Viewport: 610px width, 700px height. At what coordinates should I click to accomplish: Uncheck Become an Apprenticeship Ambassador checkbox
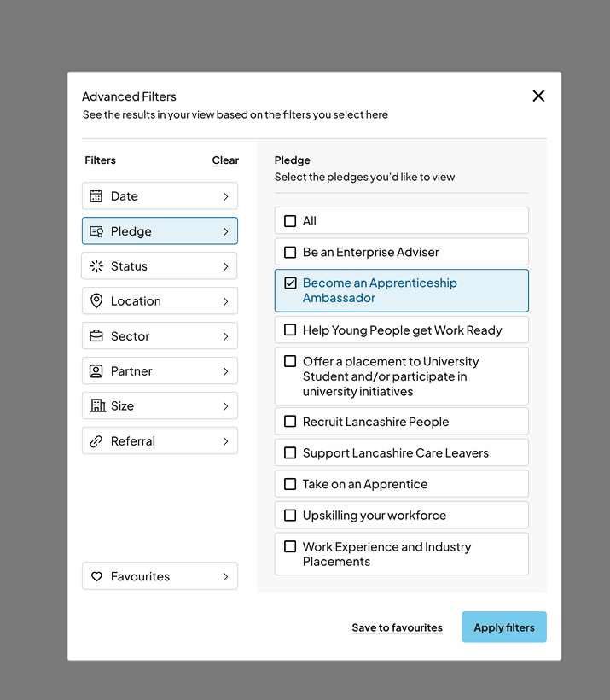coord(290,283)
